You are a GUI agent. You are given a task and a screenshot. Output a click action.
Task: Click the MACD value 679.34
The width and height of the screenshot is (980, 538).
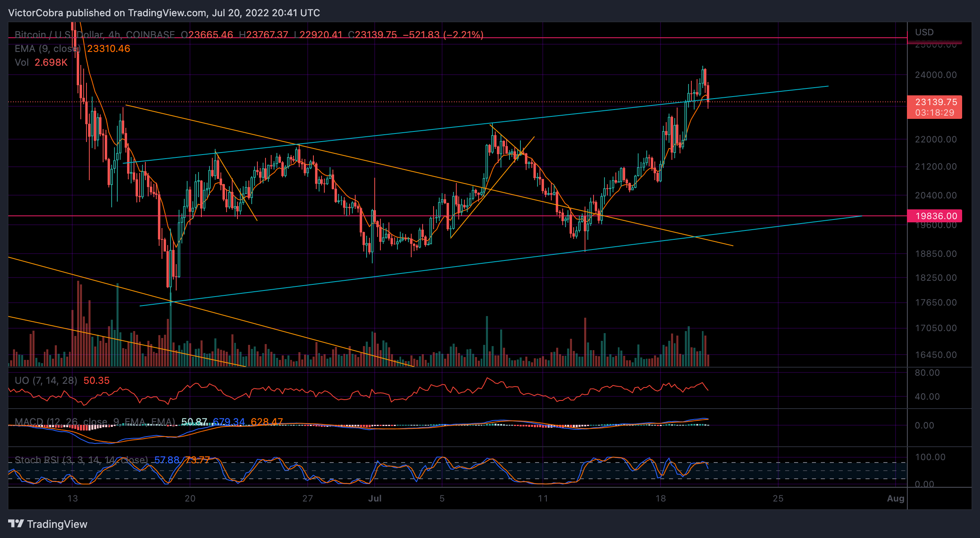[229, 422]
